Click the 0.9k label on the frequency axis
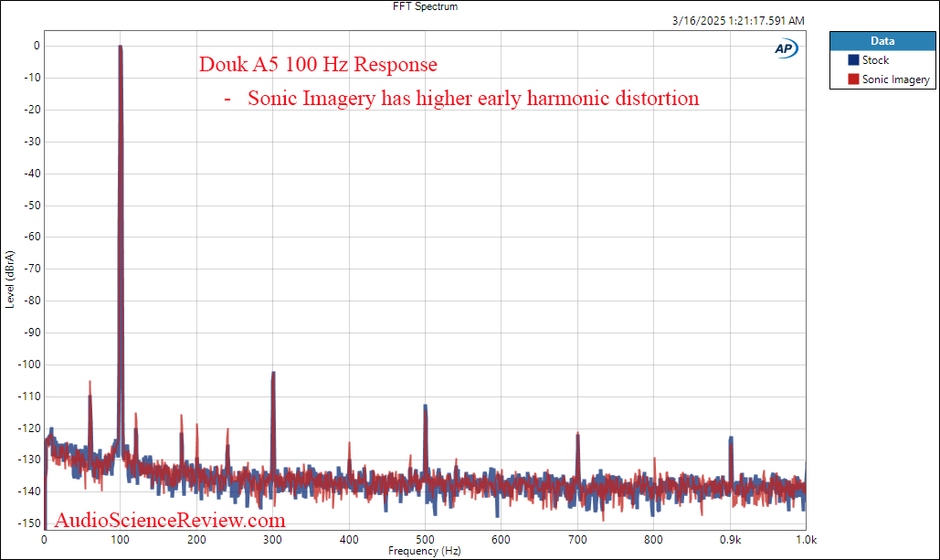This screenshot has height=560, width=940. coord(730,540)
